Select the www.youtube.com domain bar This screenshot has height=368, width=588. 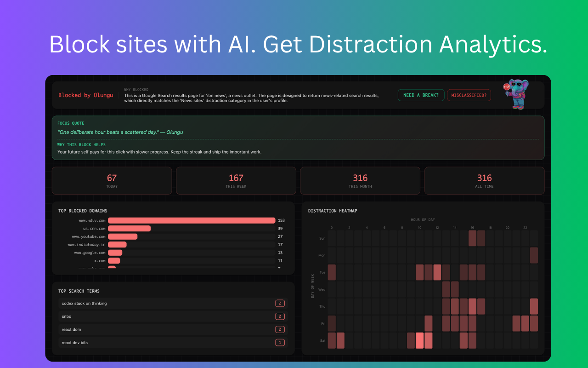click(x=123, y=236)
